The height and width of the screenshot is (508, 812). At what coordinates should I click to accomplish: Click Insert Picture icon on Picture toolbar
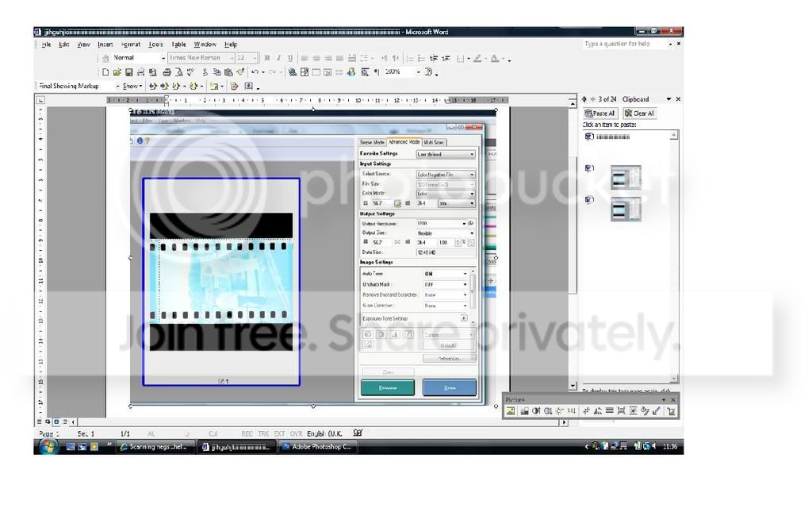tap(511, 411)
